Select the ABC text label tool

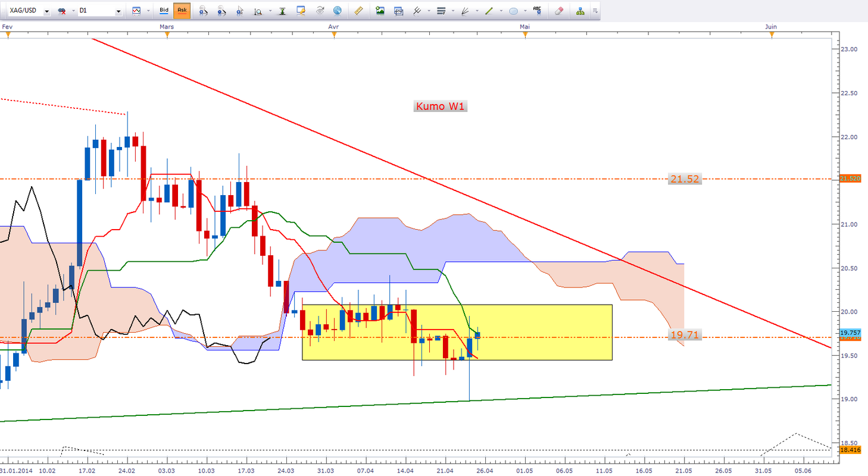click(538, 11)
